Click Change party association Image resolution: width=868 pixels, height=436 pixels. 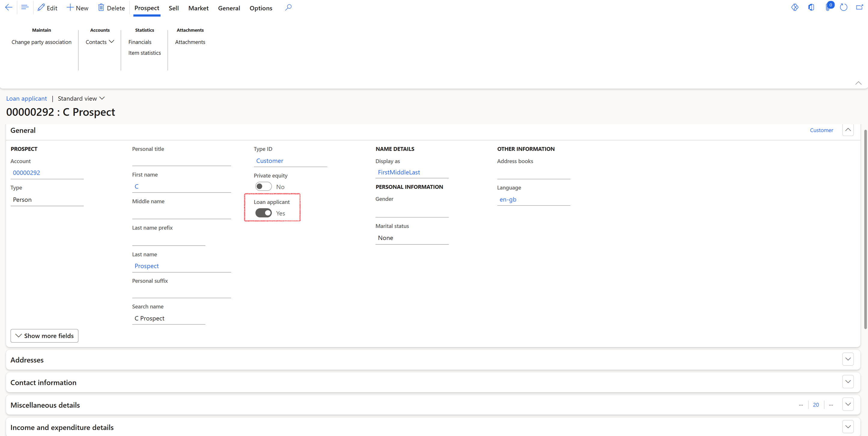coord(41,42)
